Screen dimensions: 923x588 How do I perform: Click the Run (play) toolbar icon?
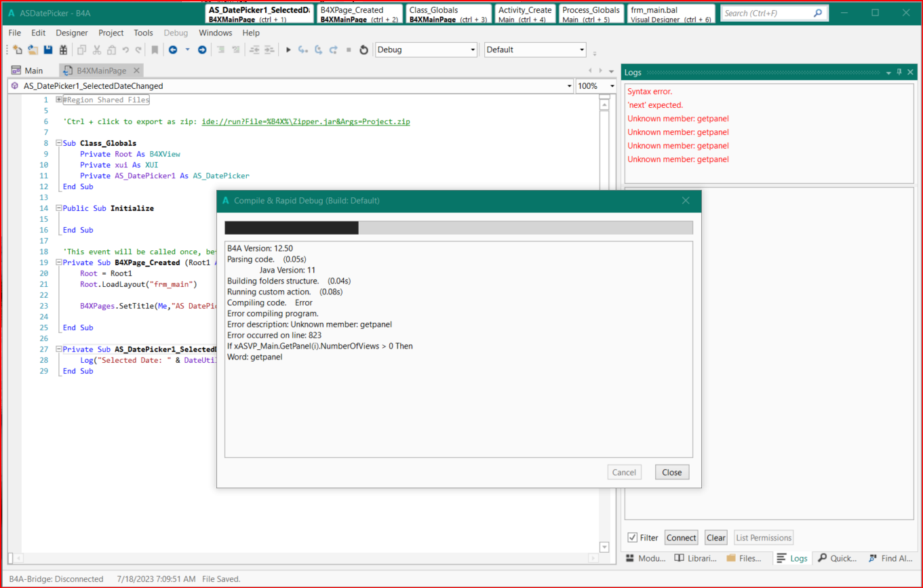pyautogui.click(x=288, y=50)
